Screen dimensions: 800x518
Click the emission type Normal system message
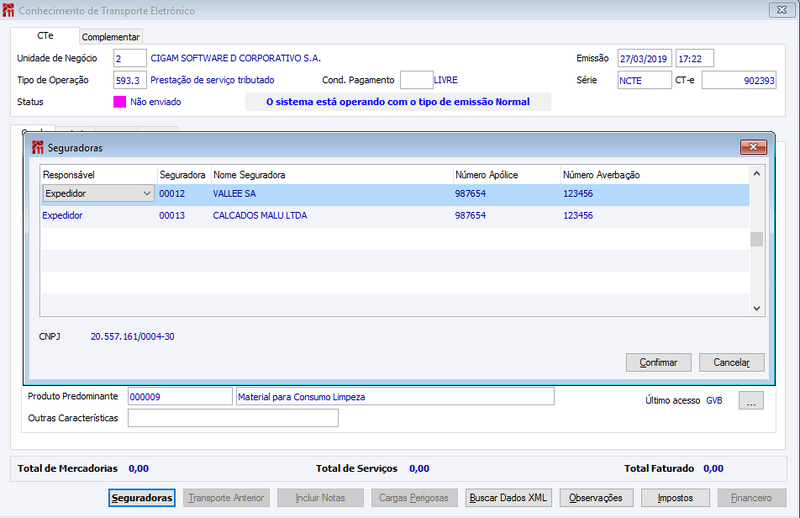point(398,102)
